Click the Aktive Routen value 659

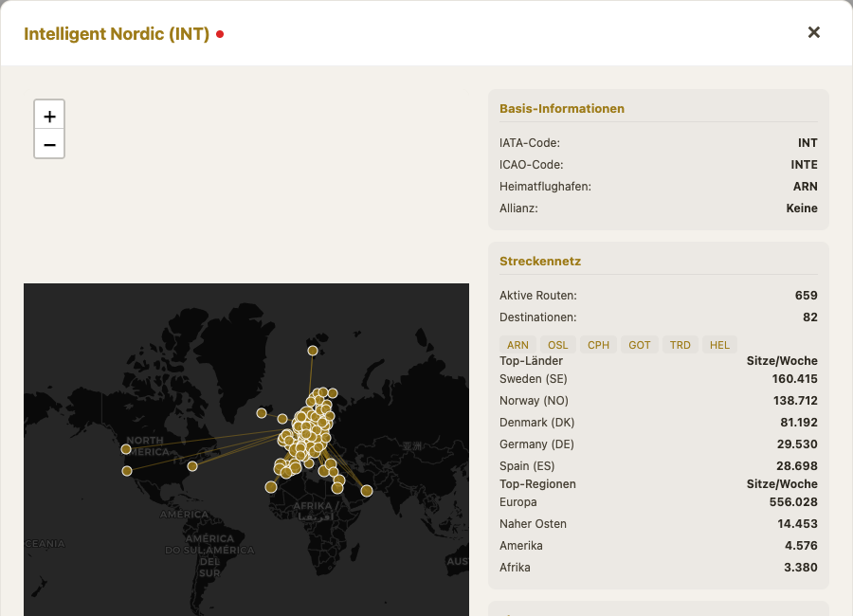[x=806, y=296]
